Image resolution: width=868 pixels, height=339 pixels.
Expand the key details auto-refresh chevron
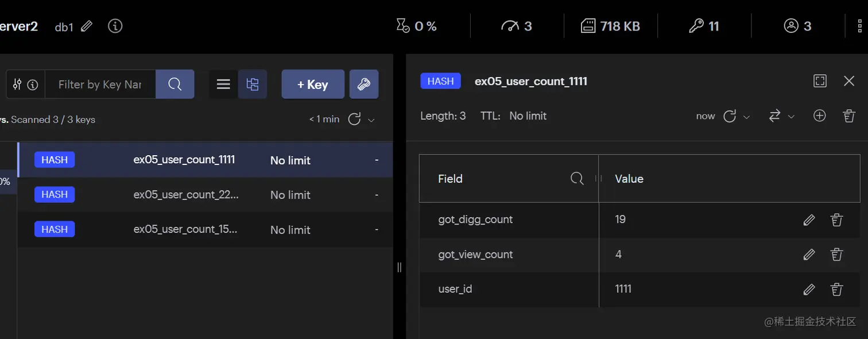[746, 117]
